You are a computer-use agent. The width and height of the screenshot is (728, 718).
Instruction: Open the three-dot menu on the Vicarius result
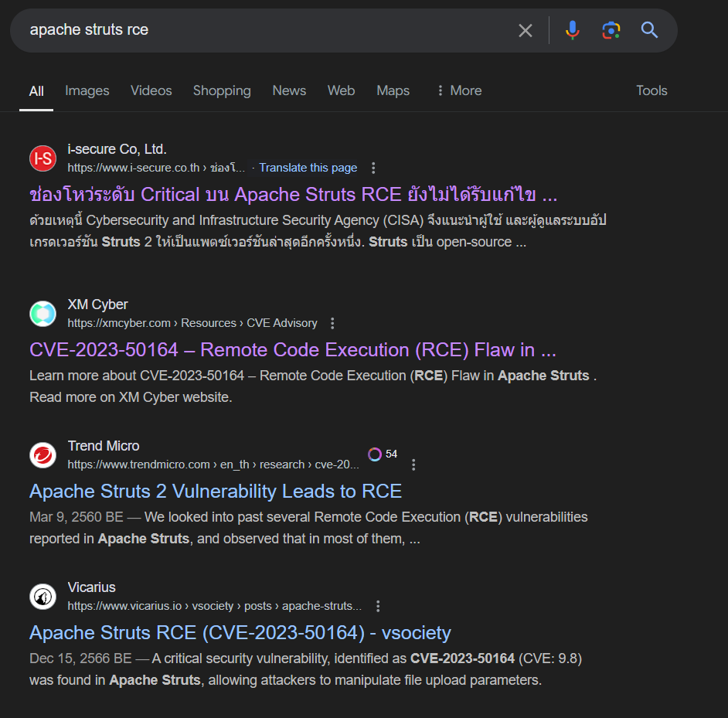(x=378, y=606)
